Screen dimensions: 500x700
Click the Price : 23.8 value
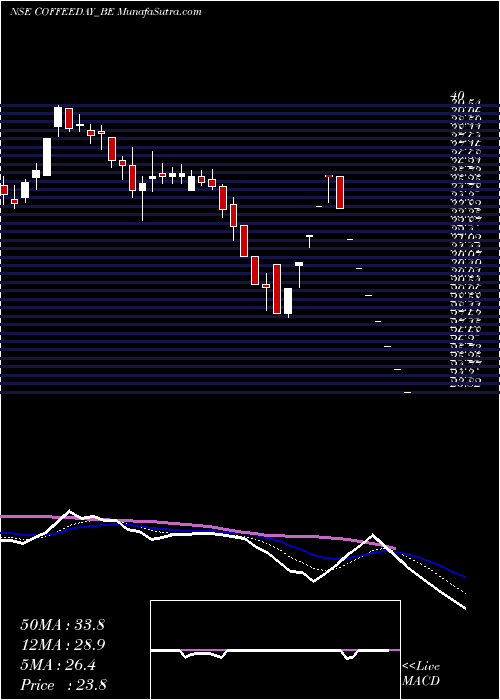pos(63,685)
